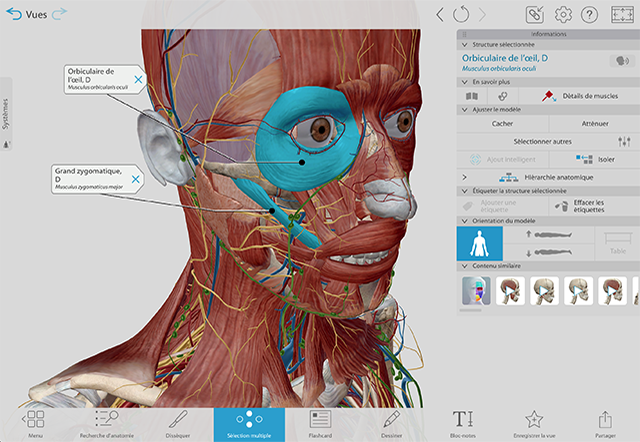Open the fifth Contenu similaire video thumbnail
Screen dimensions: 640x442
[612, 291]
